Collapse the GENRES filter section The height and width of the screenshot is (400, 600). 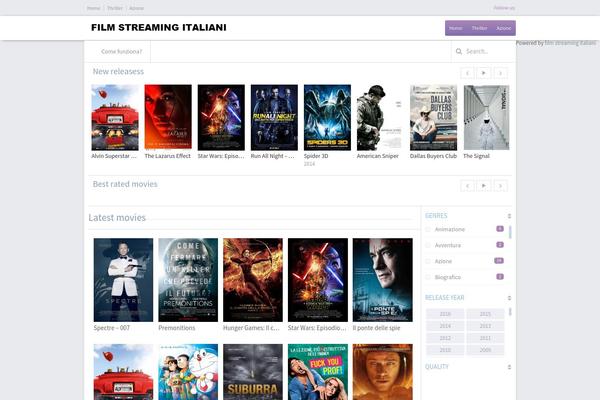[509, 216]
